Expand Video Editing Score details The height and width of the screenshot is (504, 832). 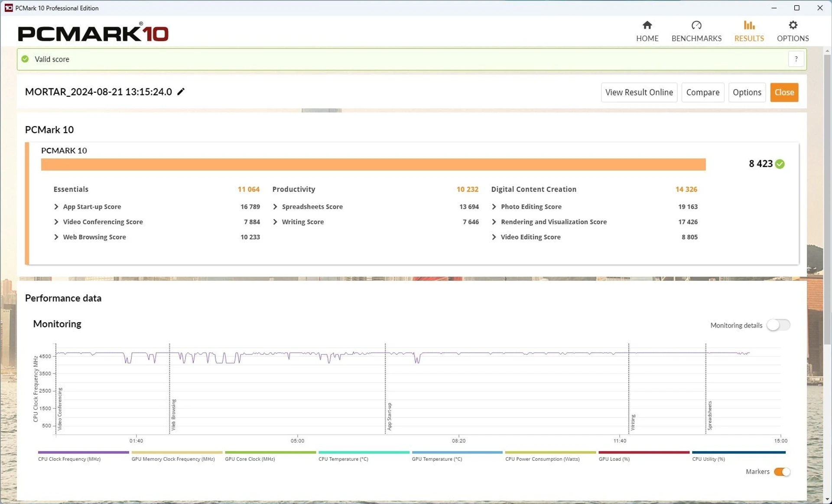(494, 237)
